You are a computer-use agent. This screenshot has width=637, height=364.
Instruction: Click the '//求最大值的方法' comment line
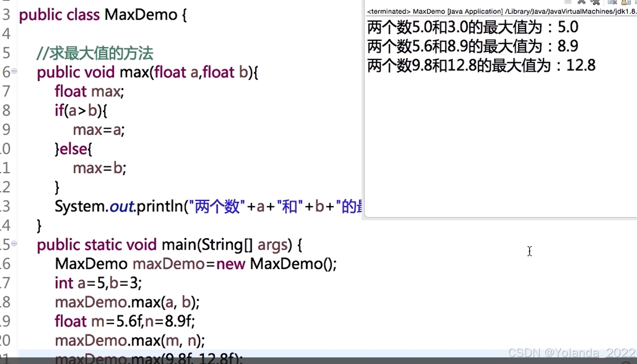click(x=95, y=53)
